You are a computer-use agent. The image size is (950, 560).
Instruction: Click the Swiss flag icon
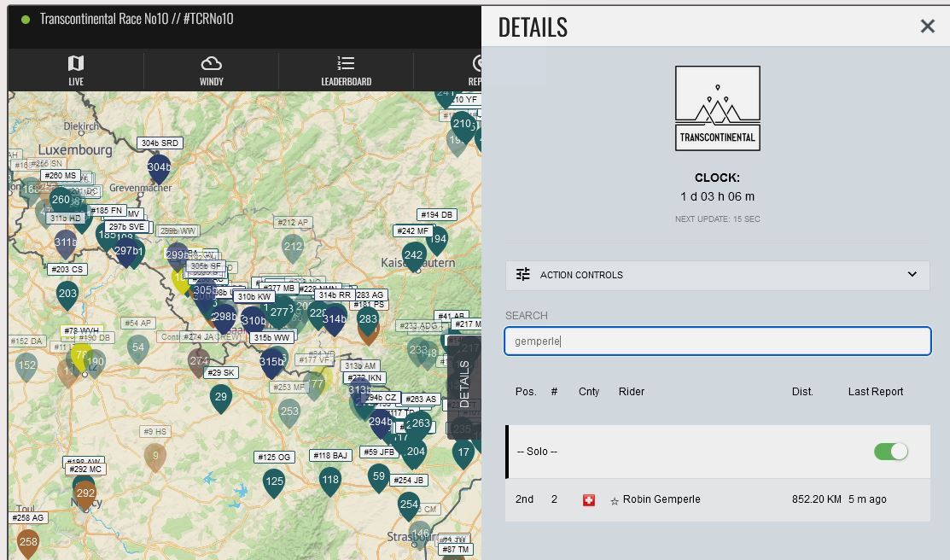coord(588,500)
